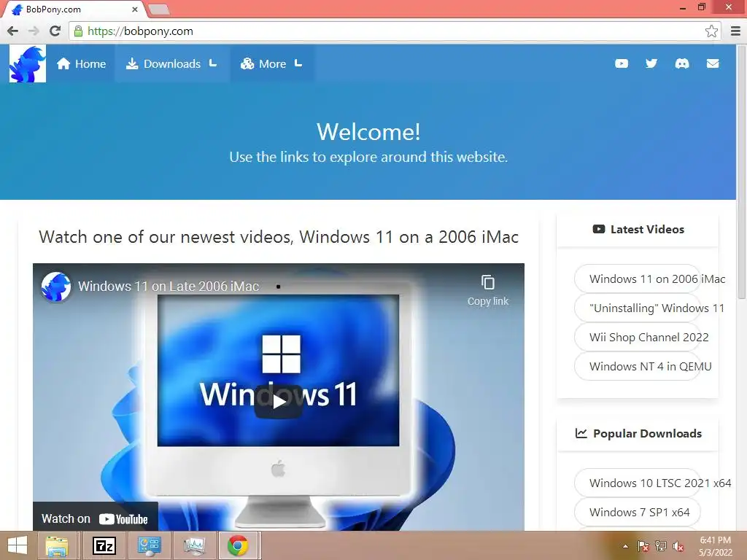Click the channel avatar on the video

coord(55,286)
